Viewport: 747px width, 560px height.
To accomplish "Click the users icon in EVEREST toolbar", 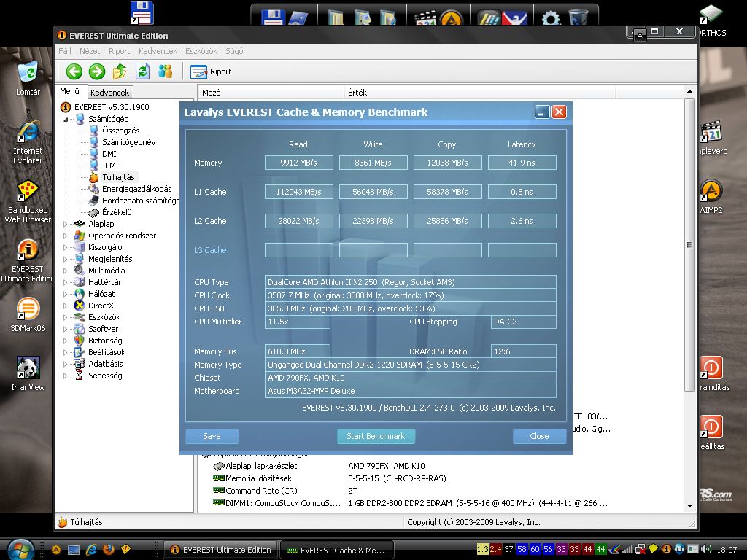I will [x=166, y=71].
